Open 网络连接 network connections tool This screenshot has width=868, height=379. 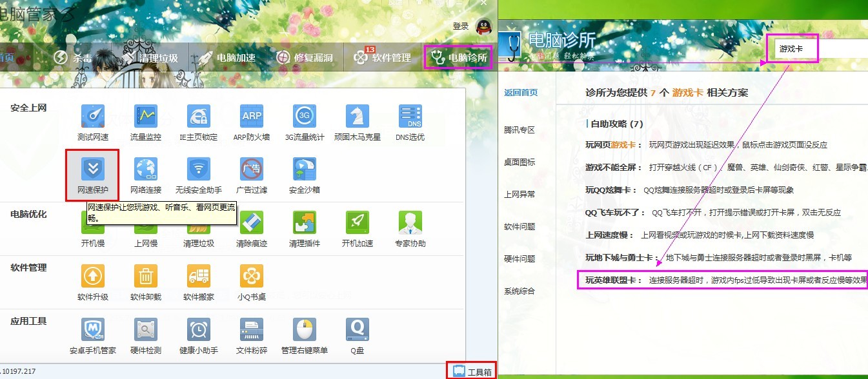tap(146, 176)
